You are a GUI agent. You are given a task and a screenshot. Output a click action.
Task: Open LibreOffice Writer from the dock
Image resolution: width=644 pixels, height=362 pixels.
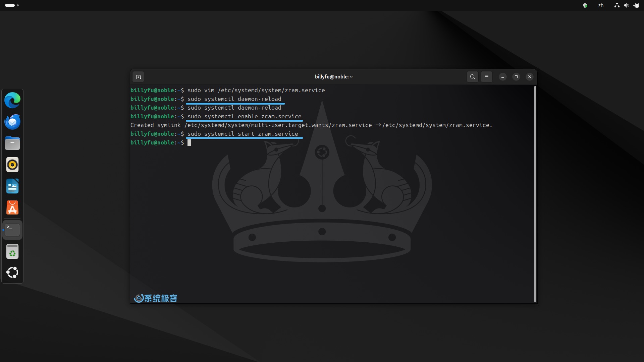(12, 186)
